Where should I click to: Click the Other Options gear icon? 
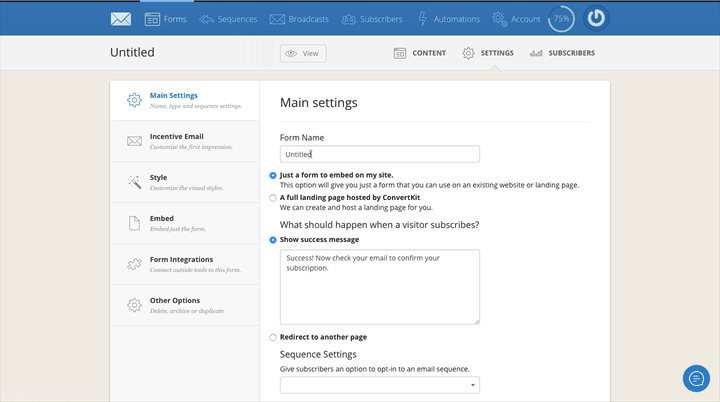point(134,305)
